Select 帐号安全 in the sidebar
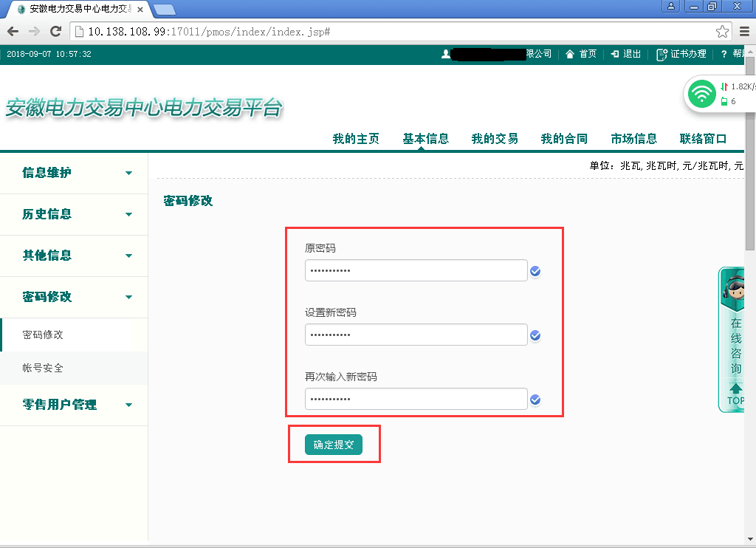 point(43,368)
